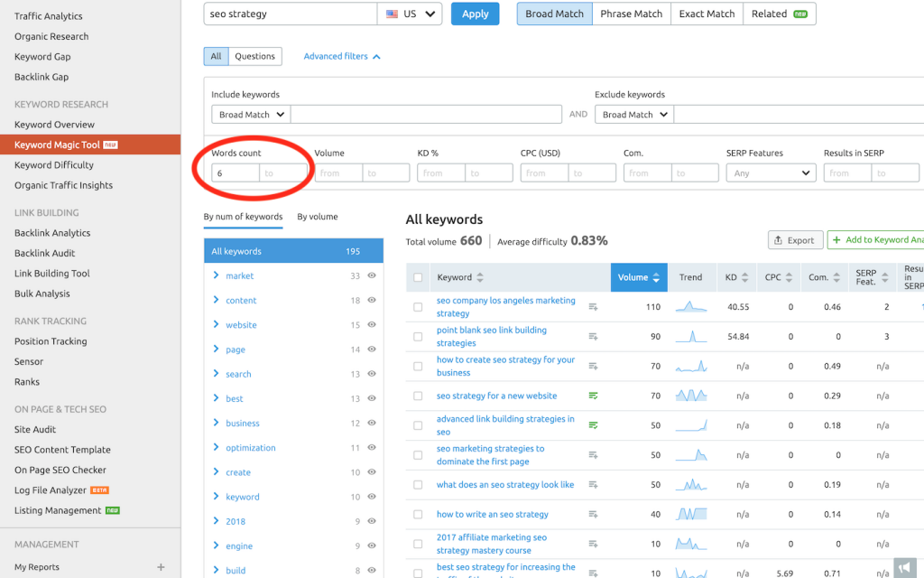Click trend chart for 'seo strategy for a new website'
924x578 pixels.
tap(690, 396)
